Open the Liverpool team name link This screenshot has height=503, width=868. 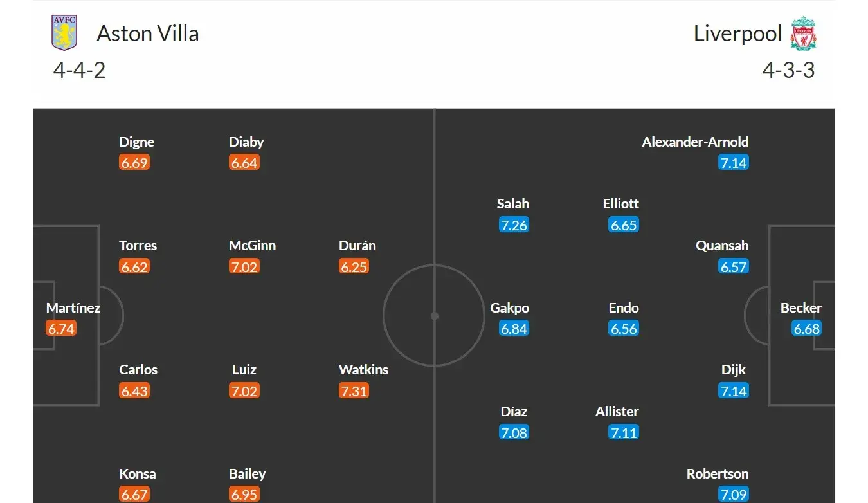737,33
